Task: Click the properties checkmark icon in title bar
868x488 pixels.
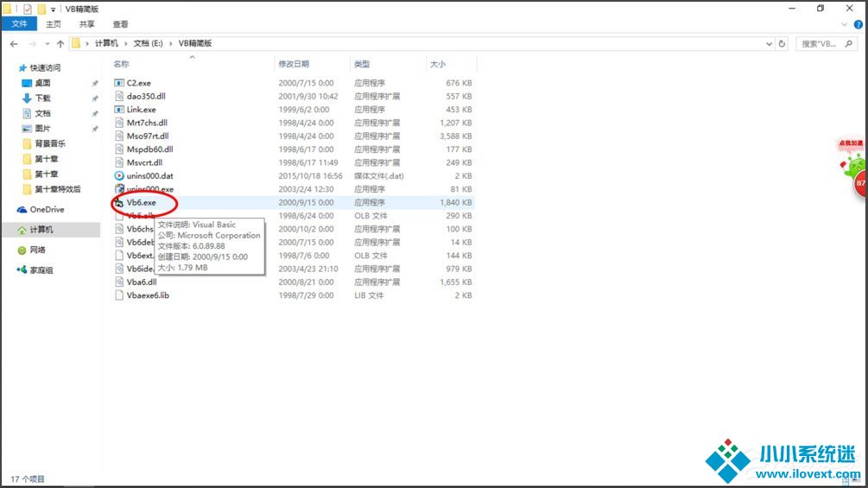Action: point(27,9)
